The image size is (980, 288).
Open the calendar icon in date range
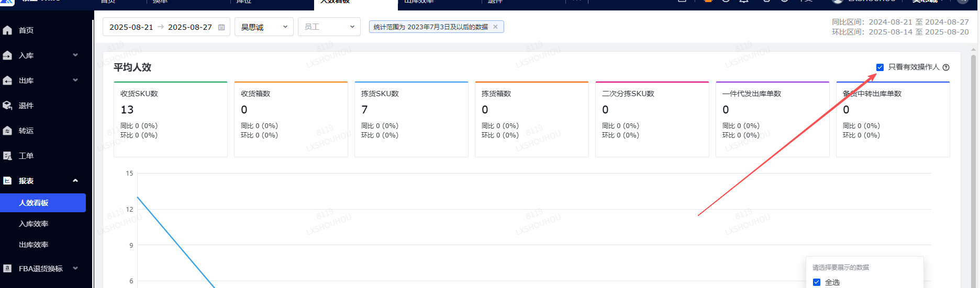[221, 27]
